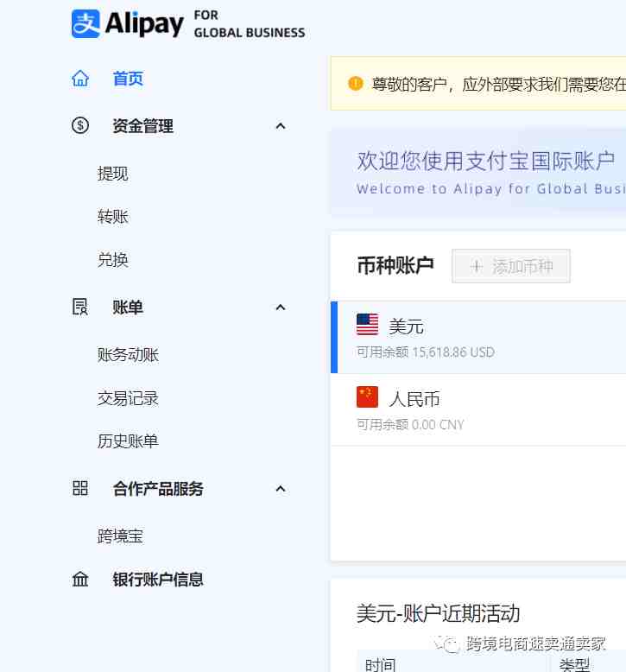Collapse the 资金管理 section chevron

point(281,126)
